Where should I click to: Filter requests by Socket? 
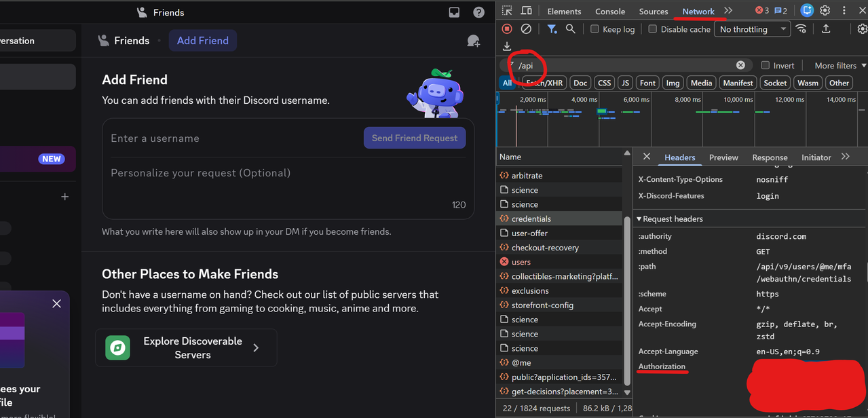click(x=775, y=83)
